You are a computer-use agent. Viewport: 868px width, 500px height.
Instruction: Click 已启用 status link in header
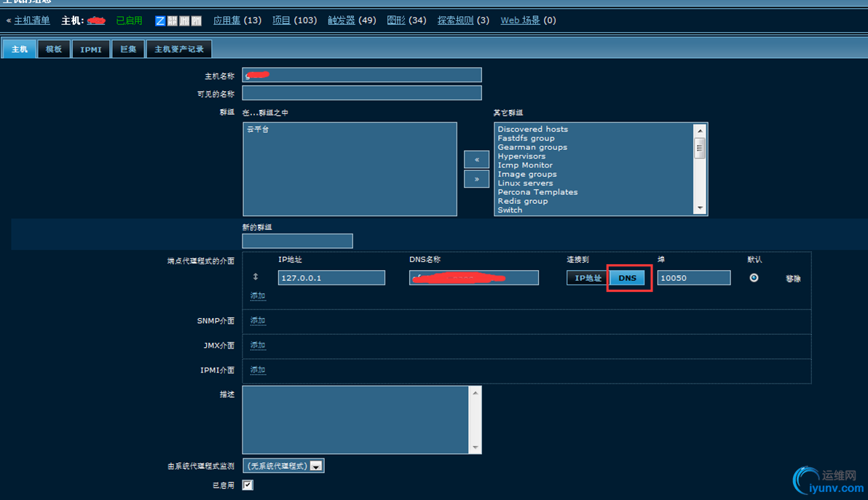pos(129,20)
